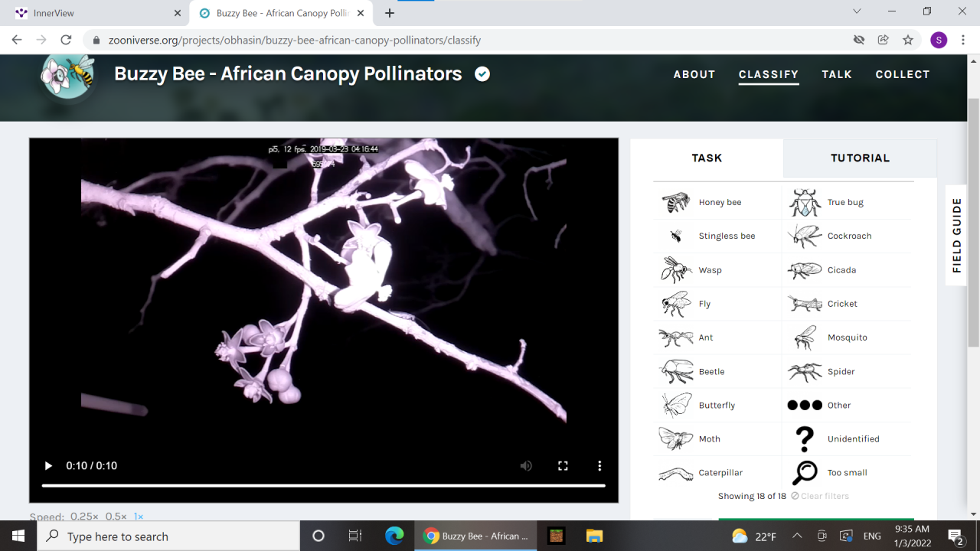
Task: Switch to the TUTORIAL tab
Action: [x=860, y=158]
